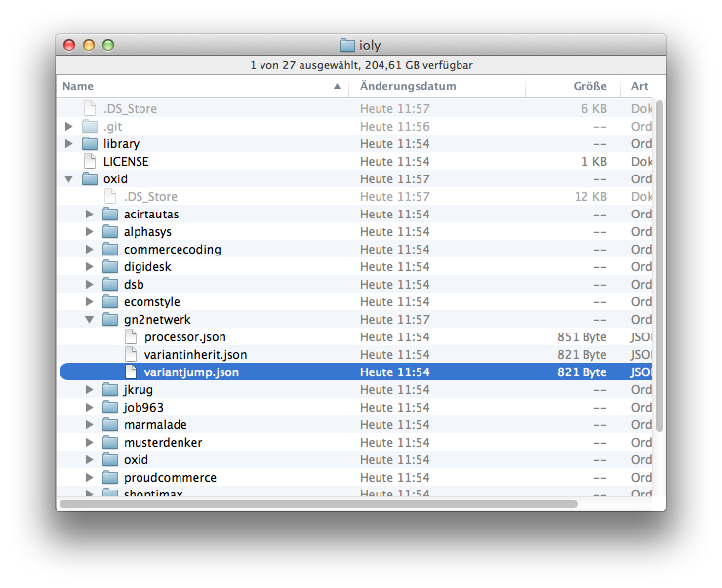Click the marmalade folder icon
This screenshot has width=722, height=588.
tap(110, 424)
